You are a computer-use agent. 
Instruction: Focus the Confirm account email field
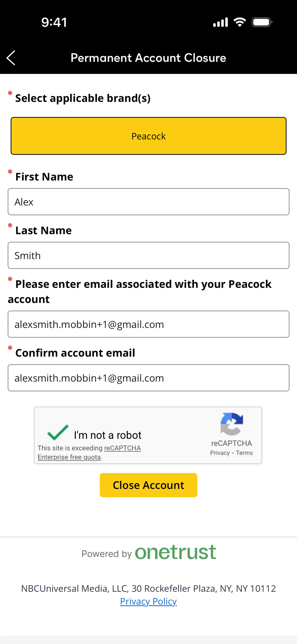click(148, 378)
